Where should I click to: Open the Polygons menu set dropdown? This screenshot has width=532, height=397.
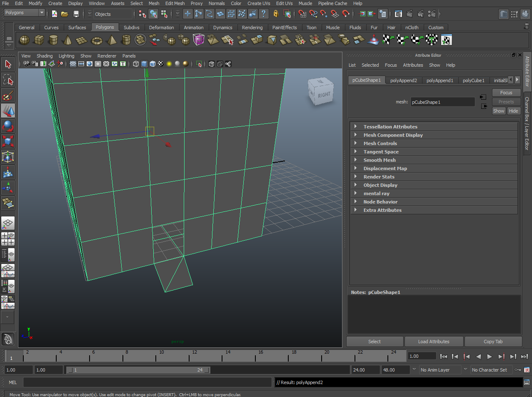[24, 13]
